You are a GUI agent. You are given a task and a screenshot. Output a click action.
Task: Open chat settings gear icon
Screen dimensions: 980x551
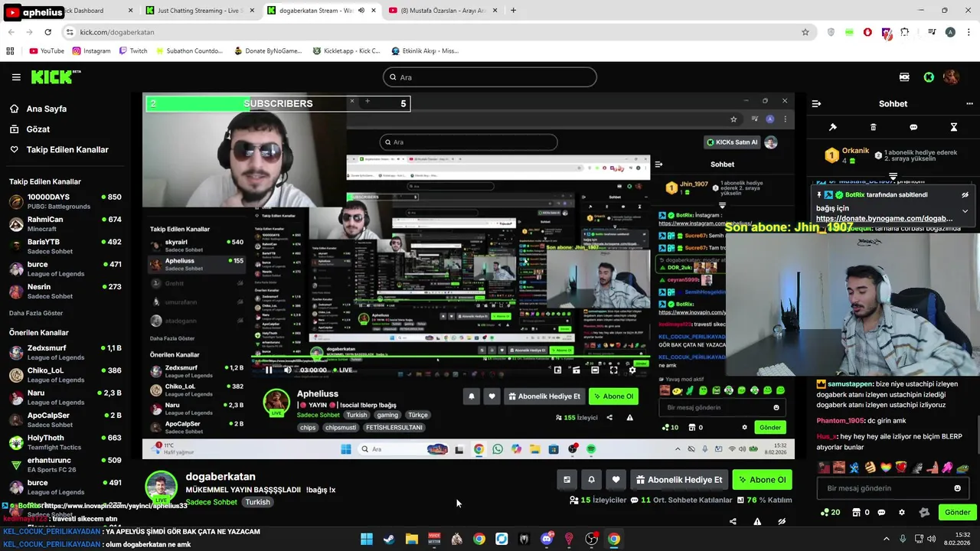click(901, 512)
